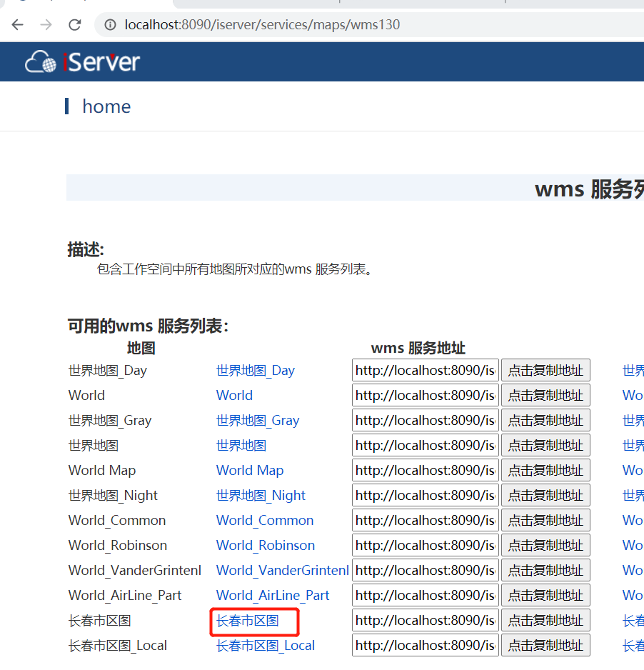Select the World row address field
Viewport: 644px width, 670px height.
426,395
